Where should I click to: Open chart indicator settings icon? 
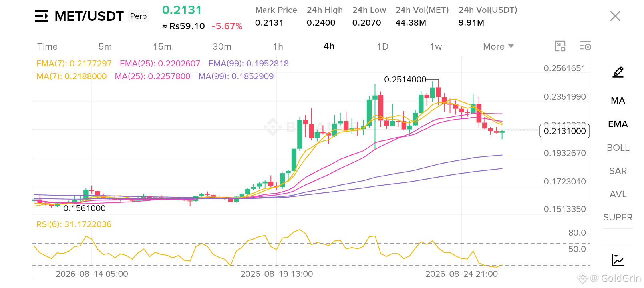[x=586, y=46]
